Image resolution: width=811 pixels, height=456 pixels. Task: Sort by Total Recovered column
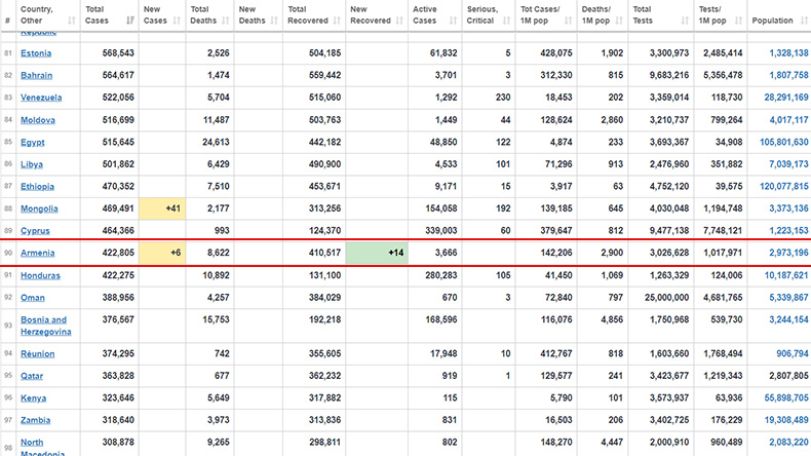[x=314, y=15]
